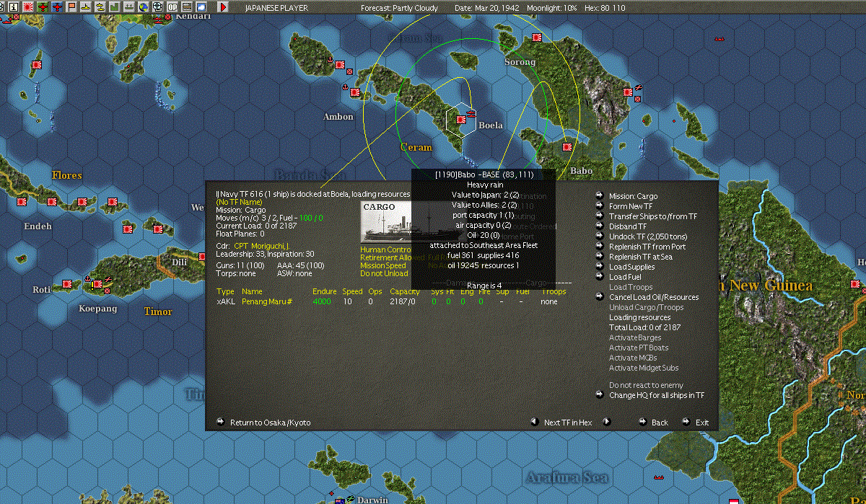Click the Japanese rising sun flag toolbar icon
Viewport: 866px width, 504px height.
click(28, 6)
